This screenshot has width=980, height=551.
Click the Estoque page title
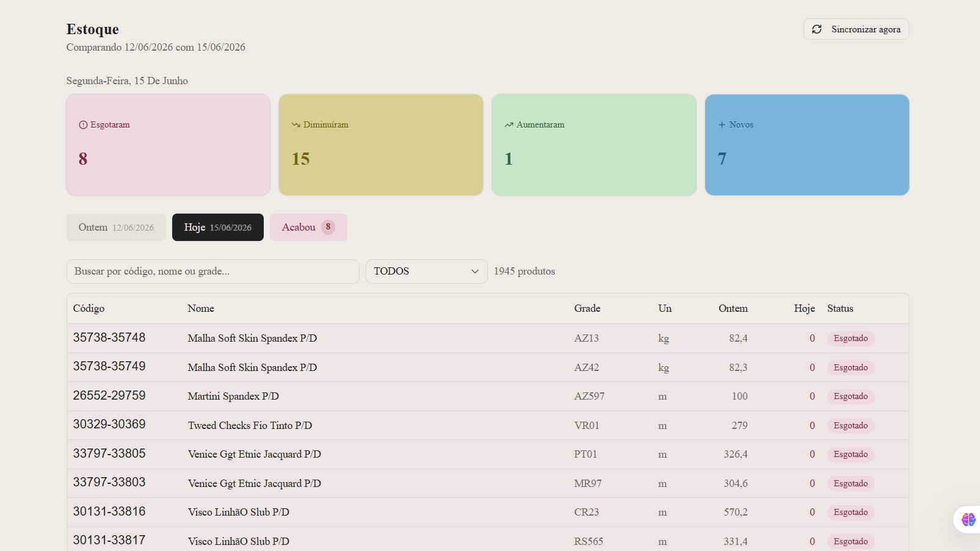point(93,29)
